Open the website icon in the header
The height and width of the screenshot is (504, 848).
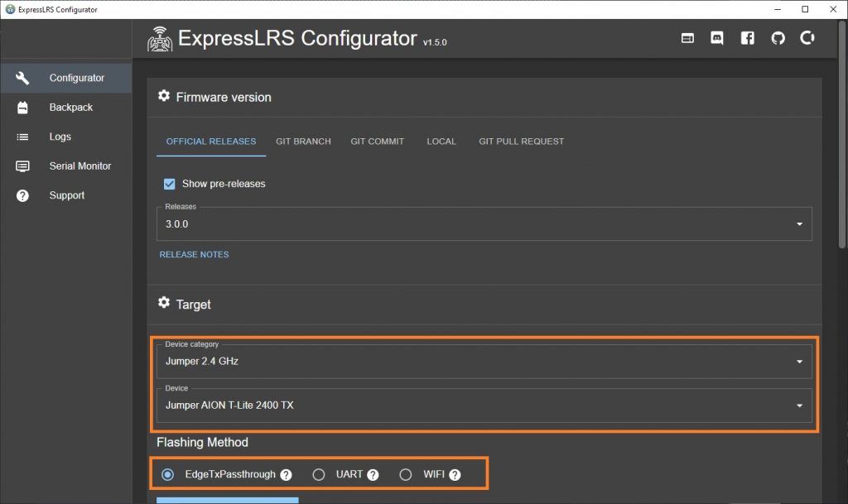tap(687, 38)
